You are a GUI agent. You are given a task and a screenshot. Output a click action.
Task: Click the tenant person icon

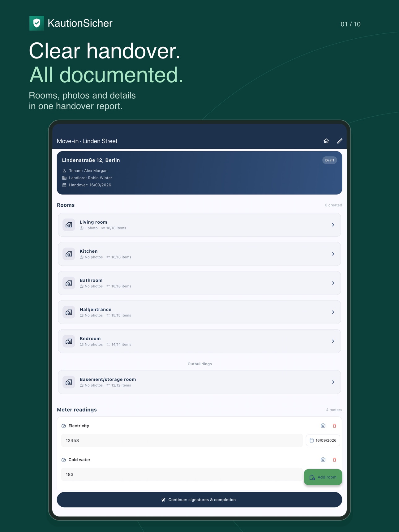pos(64,171)
